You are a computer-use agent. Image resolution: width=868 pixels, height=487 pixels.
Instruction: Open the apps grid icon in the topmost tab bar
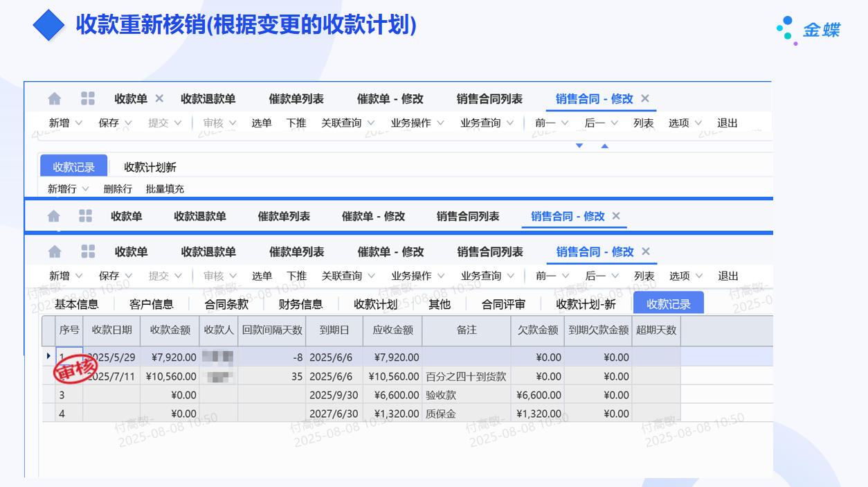click(88, 98)
